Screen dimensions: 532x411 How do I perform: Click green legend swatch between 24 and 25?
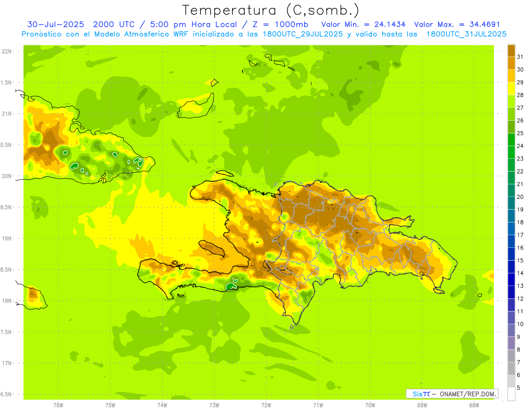(x=511, y=139)
